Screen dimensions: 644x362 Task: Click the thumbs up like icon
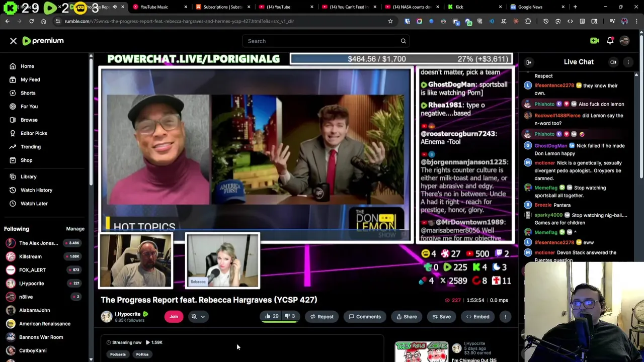point(268,316)
